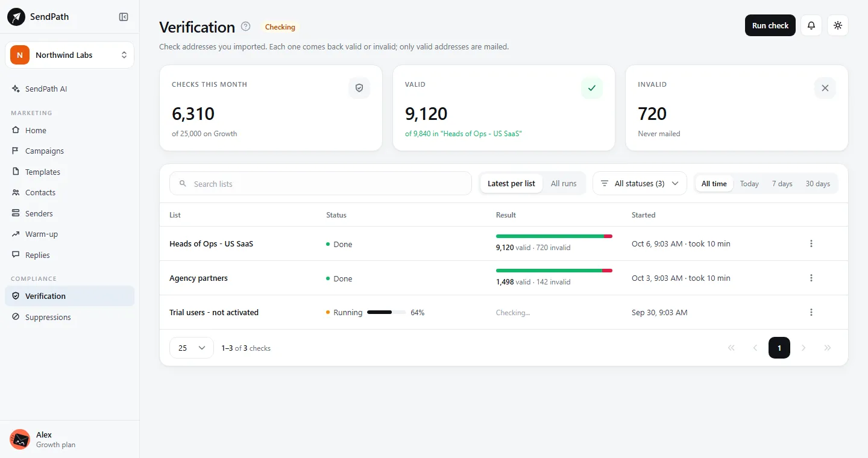868x458 pixels.
Task: Click the shield icon in Checks This Month card
Action: pos(359,88)
